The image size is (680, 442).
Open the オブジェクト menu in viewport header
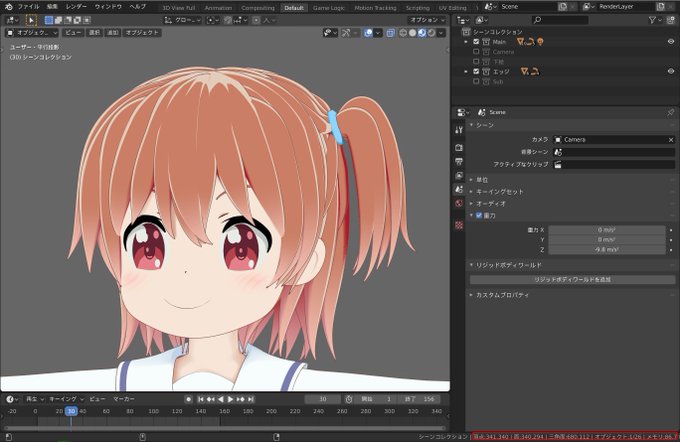[142, 33]
